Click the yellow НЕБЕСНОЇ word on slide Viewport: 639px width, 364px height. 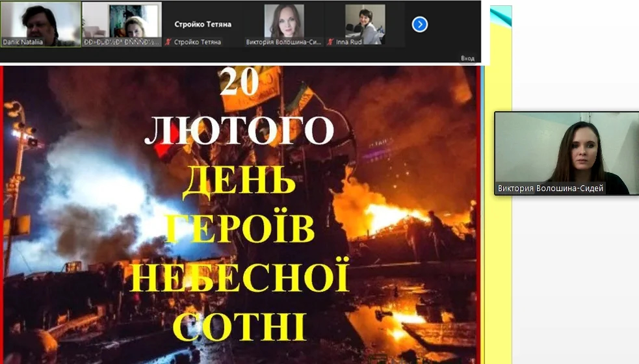pos(239,276)
